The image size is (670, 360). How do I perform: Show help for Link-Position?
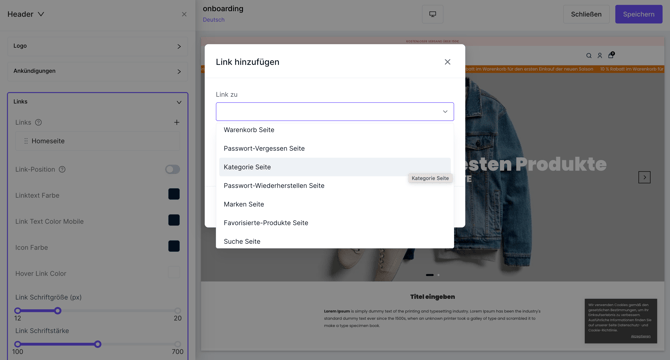(x=62, y=170)
